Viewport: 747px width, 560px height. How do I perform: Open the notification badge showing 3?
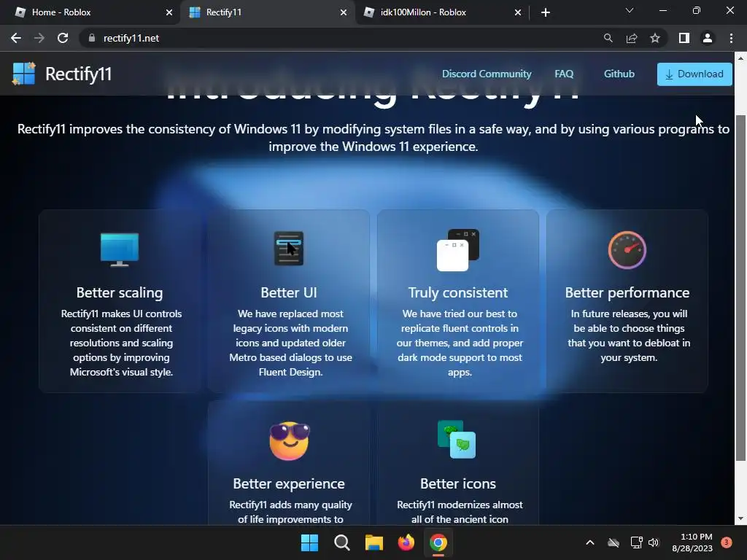727,542
